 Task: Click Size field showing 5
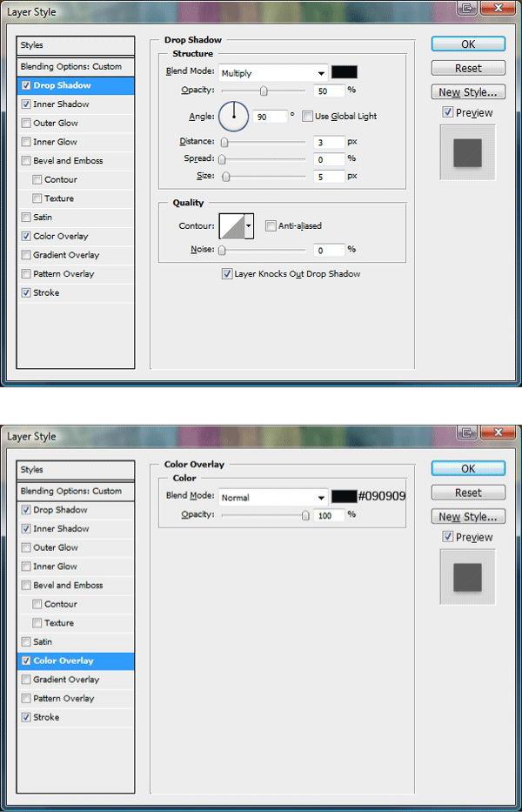[x=329, y=177]
